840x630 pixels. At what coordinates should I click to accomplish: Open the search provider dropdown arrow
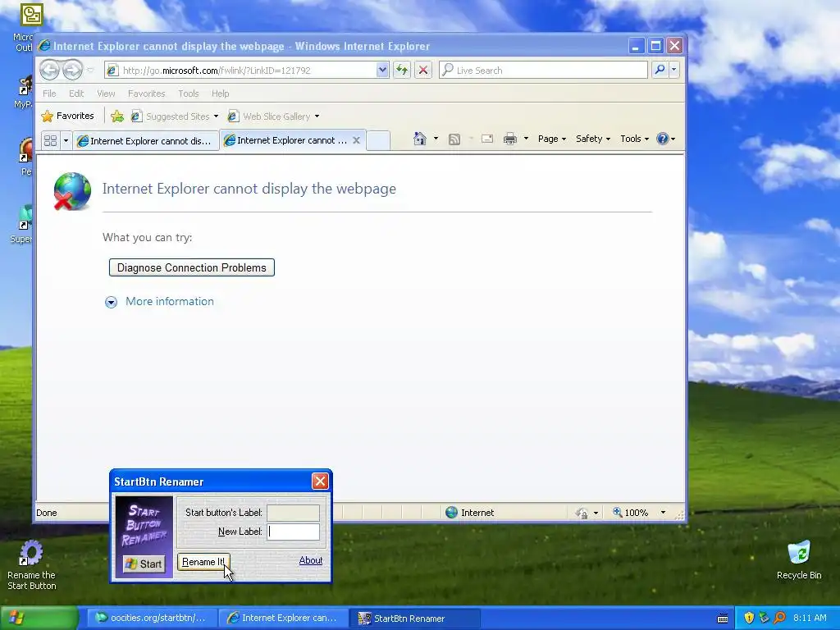[674, 70]
